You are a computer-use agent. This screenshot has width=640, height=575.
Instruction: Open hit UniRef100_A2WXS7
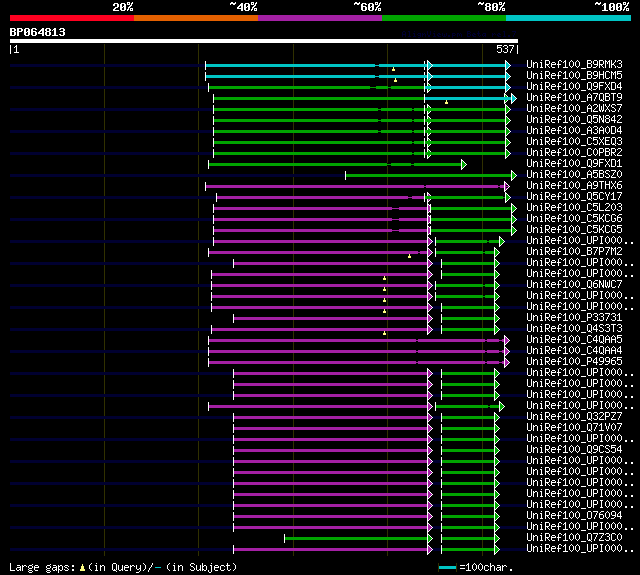coord(574,109)
